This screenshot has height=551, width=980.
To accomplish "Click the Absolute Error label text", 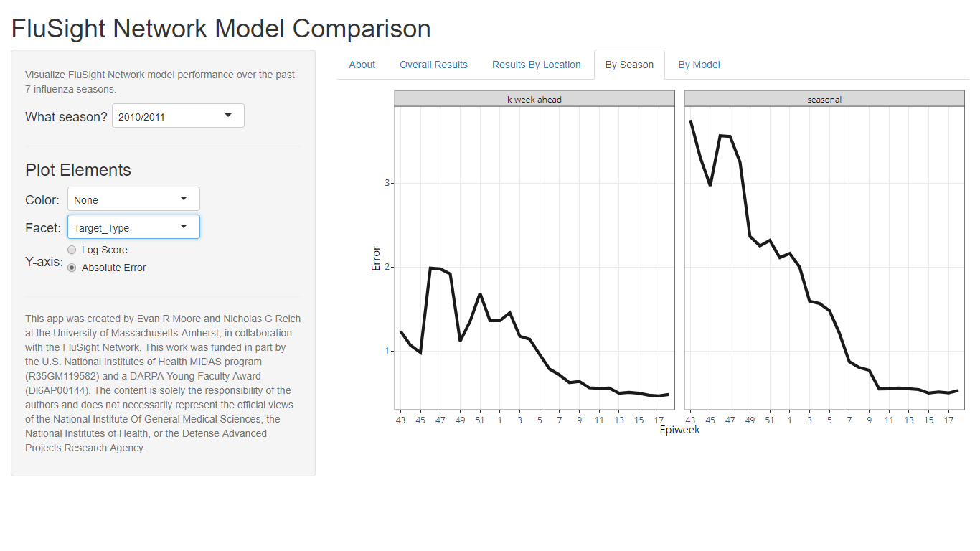I will pyautogui.click(x=114, y=268).
